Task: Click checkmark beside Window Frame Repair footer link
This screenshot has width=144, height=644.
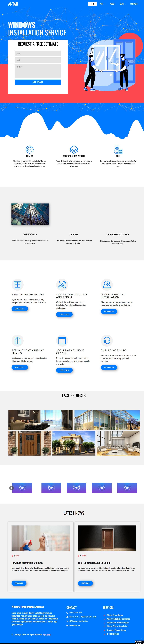Action: [104, 615]
